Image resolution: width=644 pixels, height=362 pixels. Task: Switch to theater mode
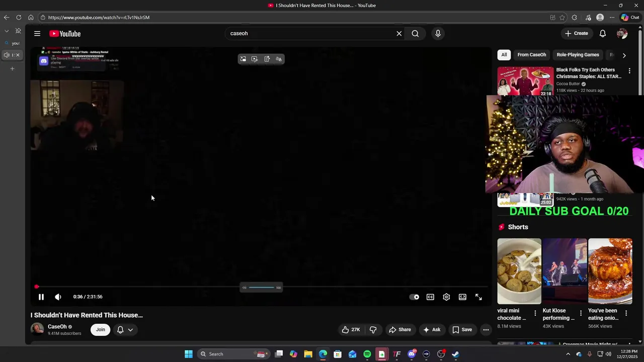tap(462, 297)
